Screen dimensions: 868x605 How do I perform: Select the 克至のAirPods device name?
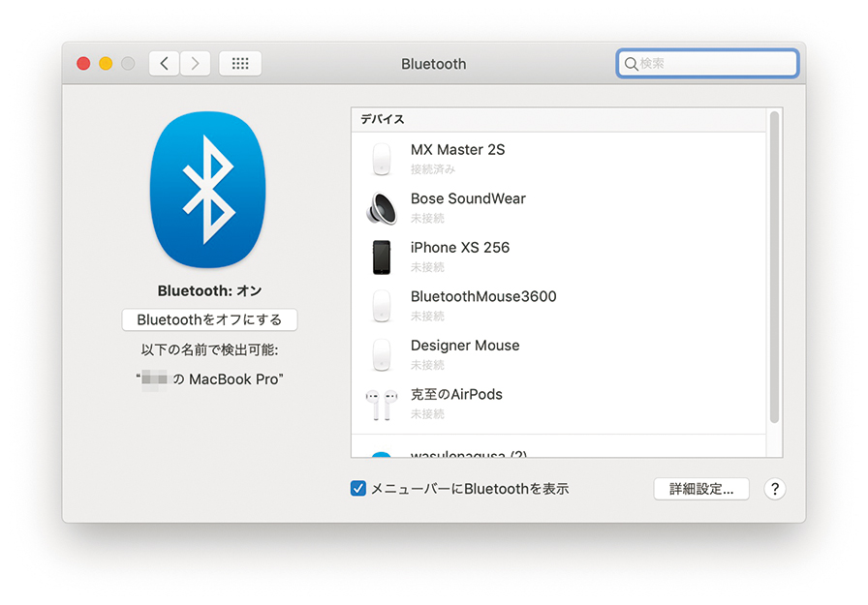point(456,394)
